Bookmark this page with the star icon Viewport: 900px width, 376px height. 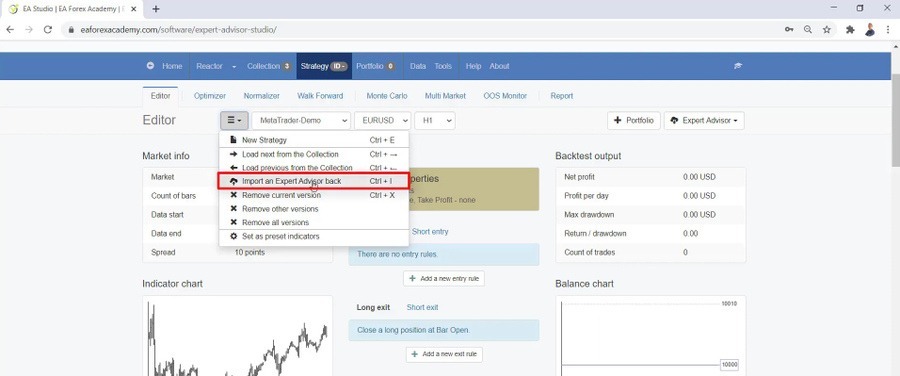coord(827,30)
